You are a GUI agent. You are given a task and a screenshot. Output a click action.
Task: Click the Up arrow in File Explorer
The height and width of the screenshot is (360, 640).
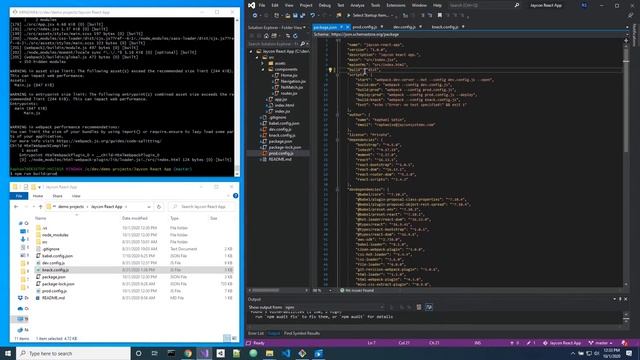pos(40,207)
